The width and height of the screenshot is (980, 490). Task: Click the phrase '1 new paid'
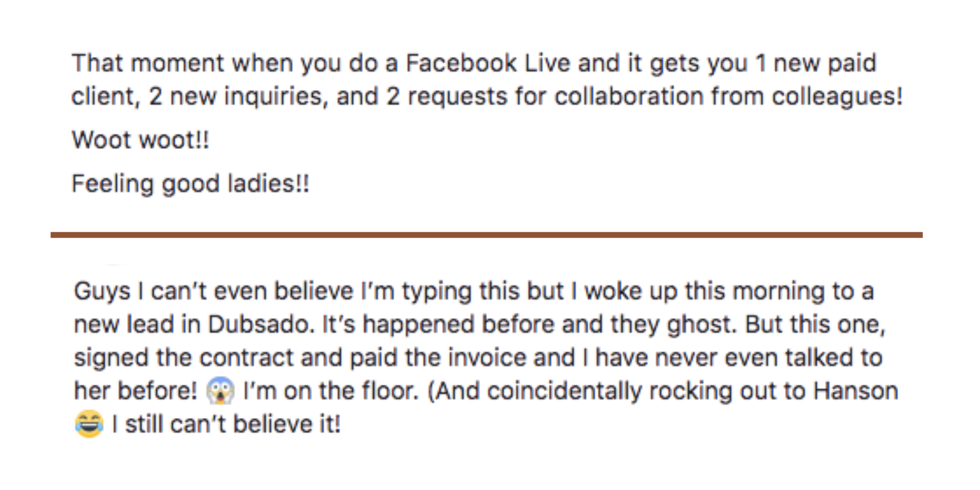pos(815,64)
